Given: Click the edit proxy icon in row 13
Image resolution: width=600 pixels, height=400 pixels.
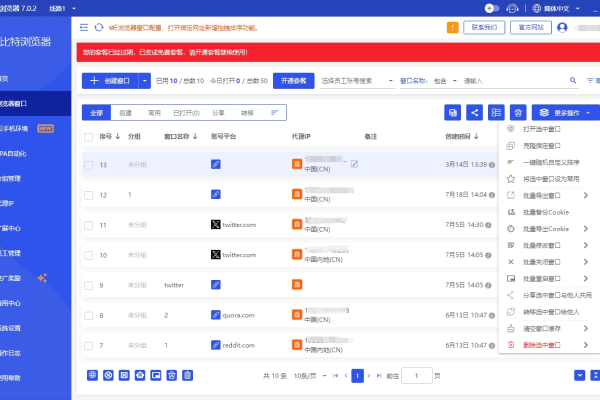Looking at the screenshot, I should [x=354, y=164].
